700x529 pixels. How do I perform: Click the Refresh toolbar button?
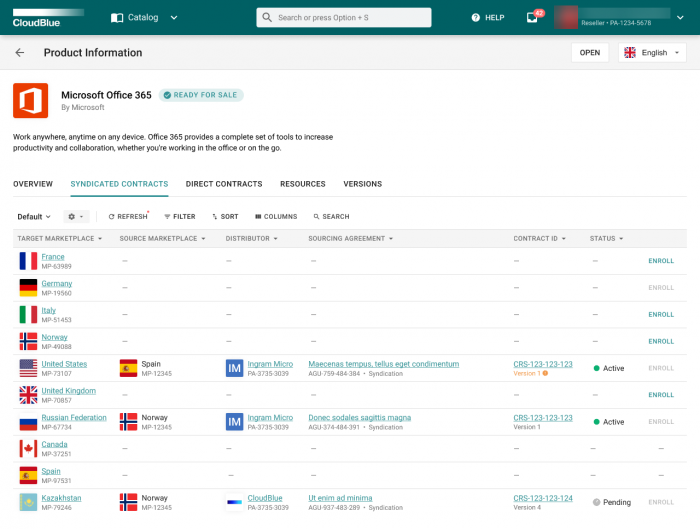point(127,216)
